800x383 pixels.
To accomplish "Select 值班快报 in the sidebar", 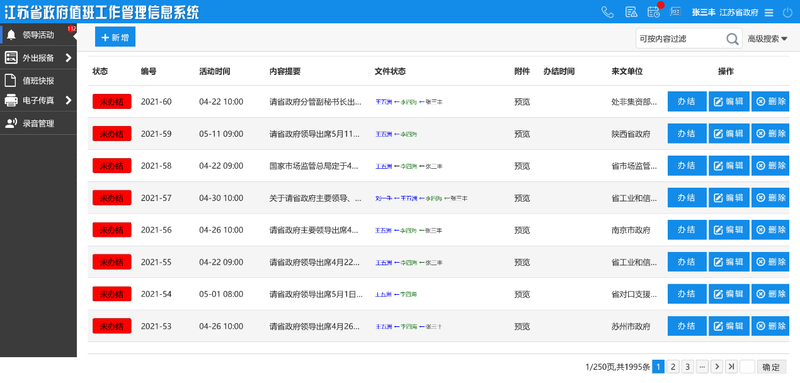I will (38, 80).
